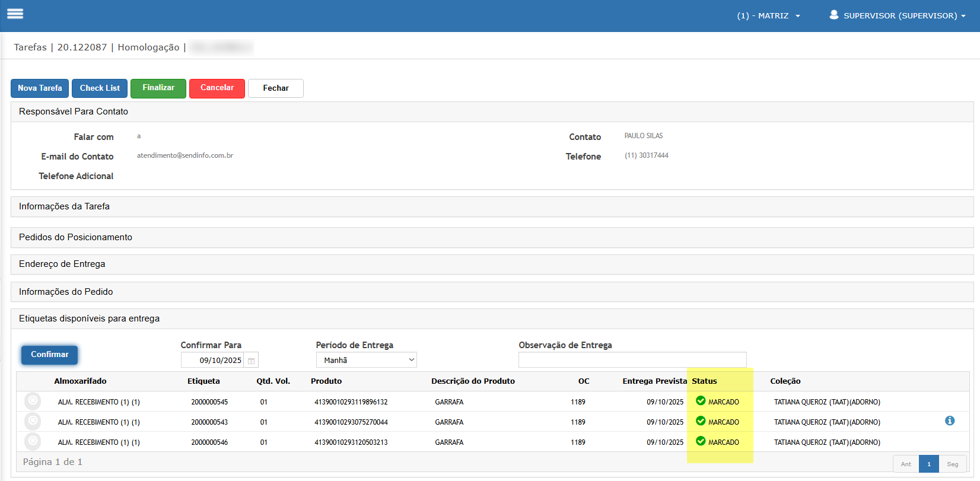Screen dimensions: 980x481
Task: Open calendar picker beside Confirmar Para date
Action: point(252,361)
